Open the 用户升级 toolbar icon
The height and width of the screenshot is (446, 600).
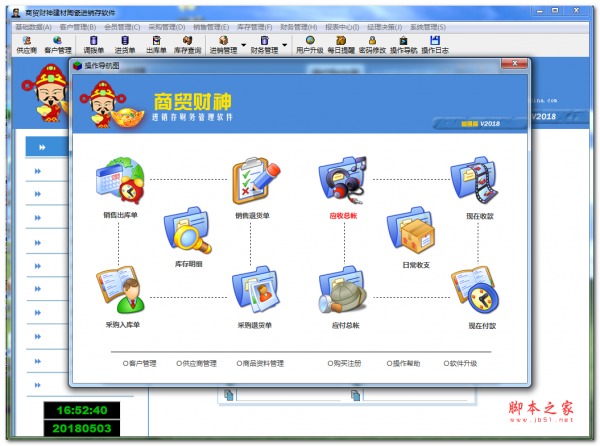[310, 45]
